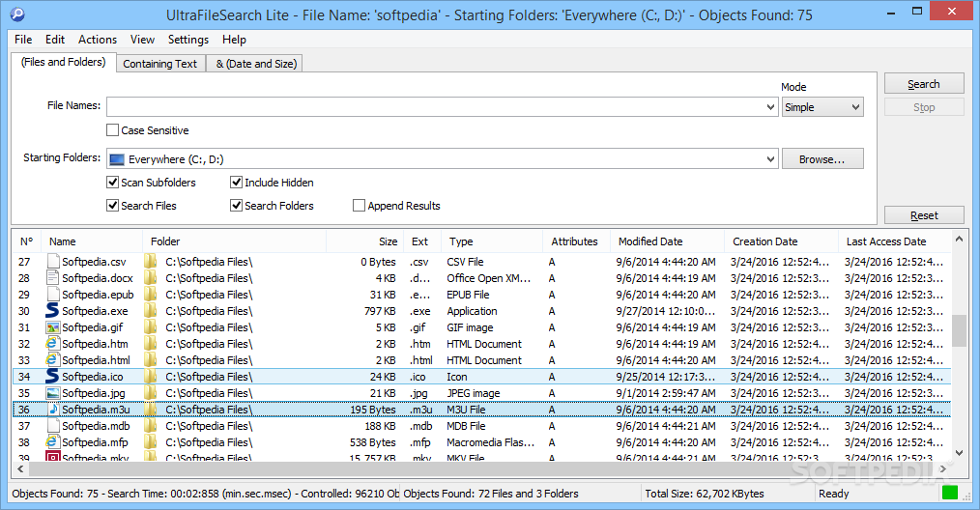Click the folder icon in row 32
This screenshot has width=980, height=510.
151,343
